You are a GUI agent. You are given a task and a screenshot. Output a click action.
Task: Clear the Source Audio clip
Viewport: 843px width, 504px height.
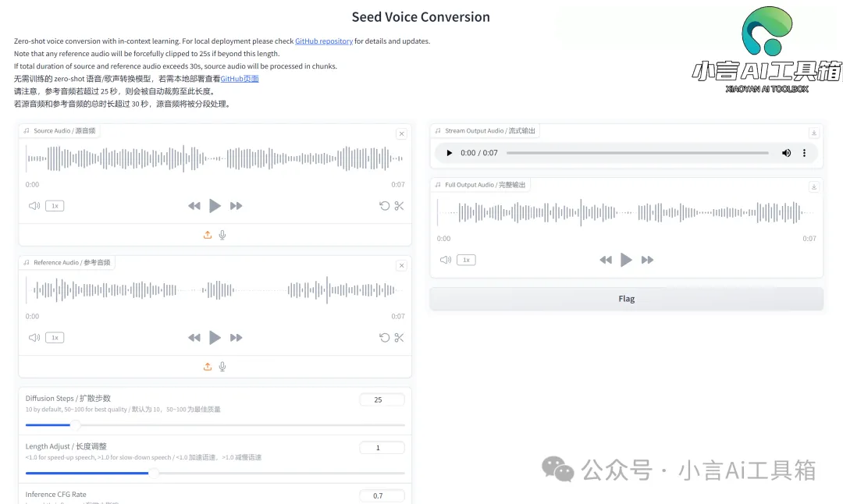coord(402,133)
